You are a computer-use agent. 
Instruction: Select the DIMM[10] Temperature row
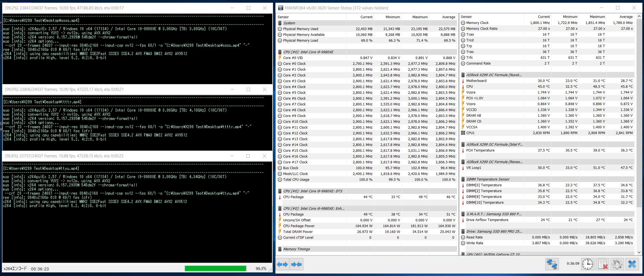[x=547, y=202]
